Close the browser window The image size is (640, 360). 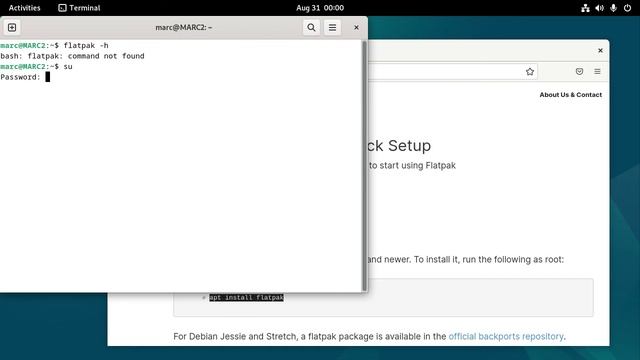[600, 51]
